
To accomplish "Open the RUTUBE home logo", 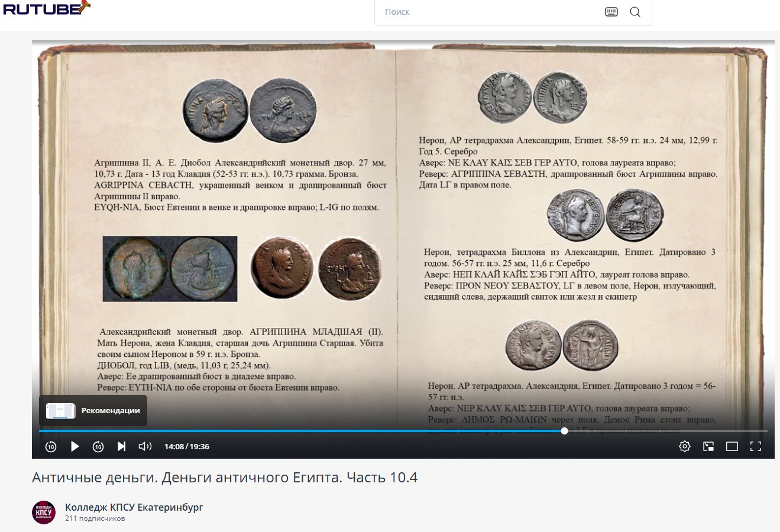I will [47, 8].
